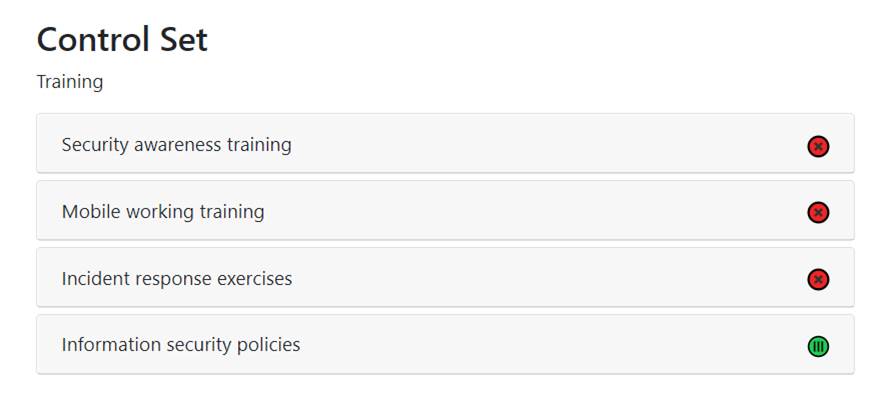This screenshot has height=420, width=872.
Task: Click blank middle area of Security awareness training row
Action: [x=550, y=145]
